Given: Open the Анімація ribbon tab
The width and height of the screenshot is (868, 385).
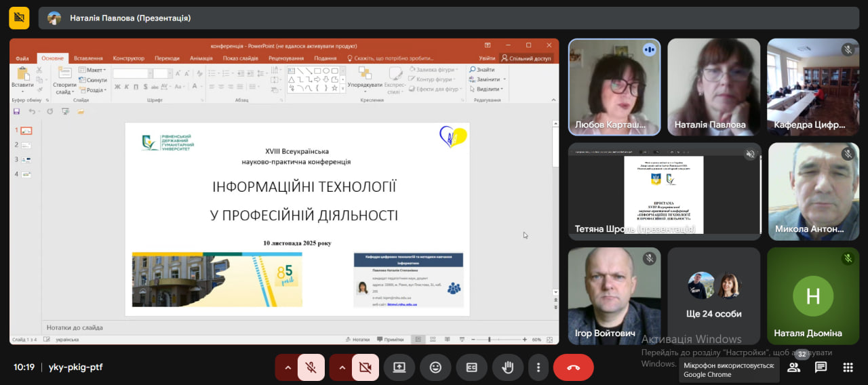Looking at the screenshot, I should [x=201, y=58].
